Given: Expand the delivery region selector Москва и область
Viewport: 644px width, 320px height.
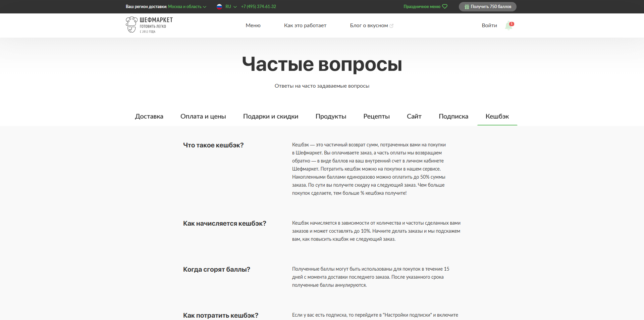Looking at the screenshot, I should click(x=184, y=6).
